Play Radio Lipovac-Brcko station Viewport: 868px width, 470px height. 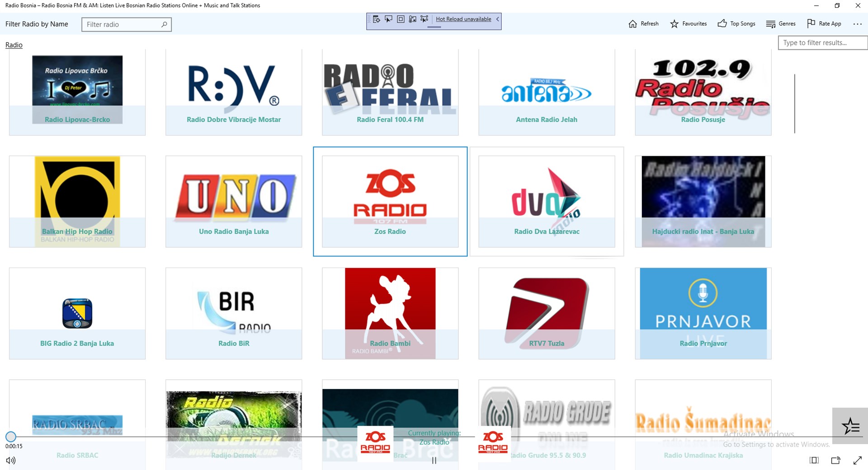click(77, 92)
